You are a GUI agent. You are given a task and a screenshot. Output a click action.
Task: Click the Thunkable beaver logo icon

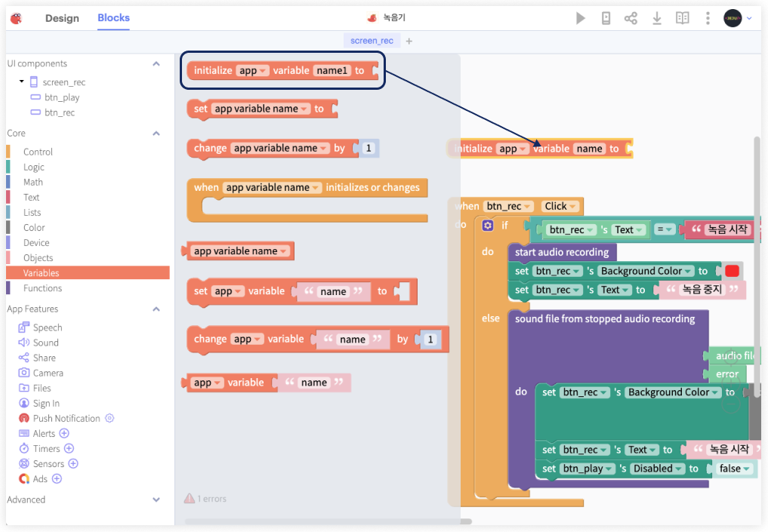tap(16, 19)
